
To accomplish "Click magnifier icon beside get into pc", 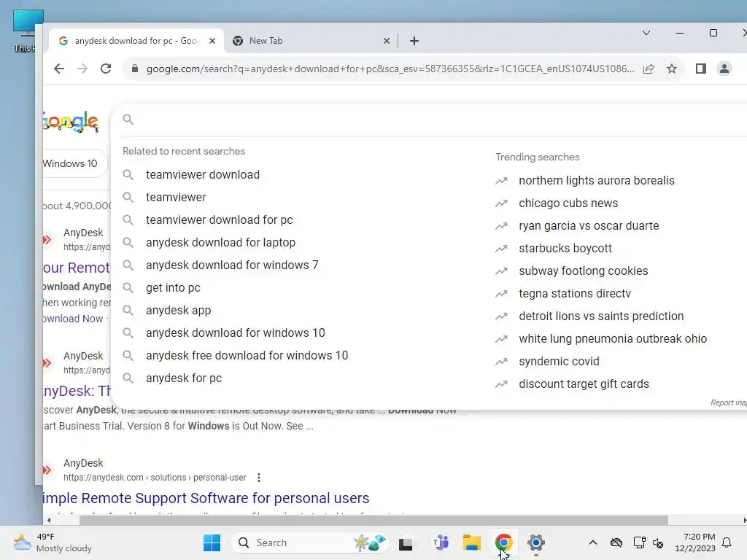I will pyautogui.click(x=128, y=287).
